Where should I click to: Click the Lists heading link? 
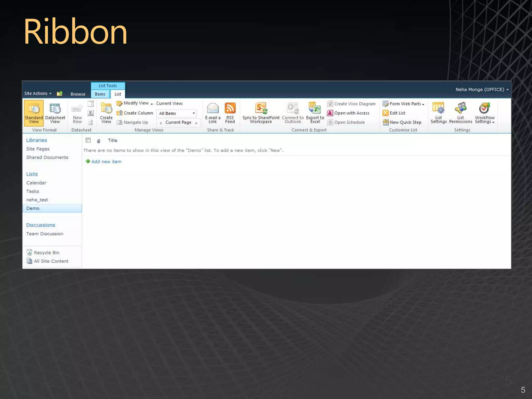[x=32, y=174]
